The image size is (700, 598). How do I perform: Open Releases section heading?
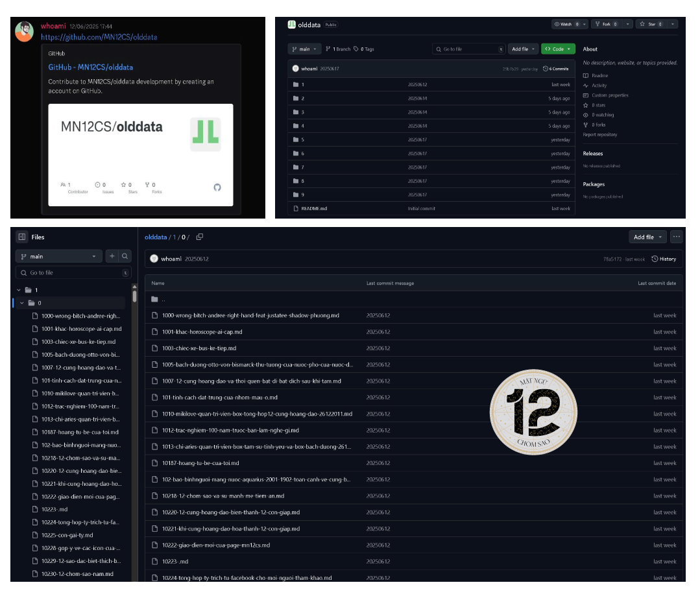(x=593, y=154)
